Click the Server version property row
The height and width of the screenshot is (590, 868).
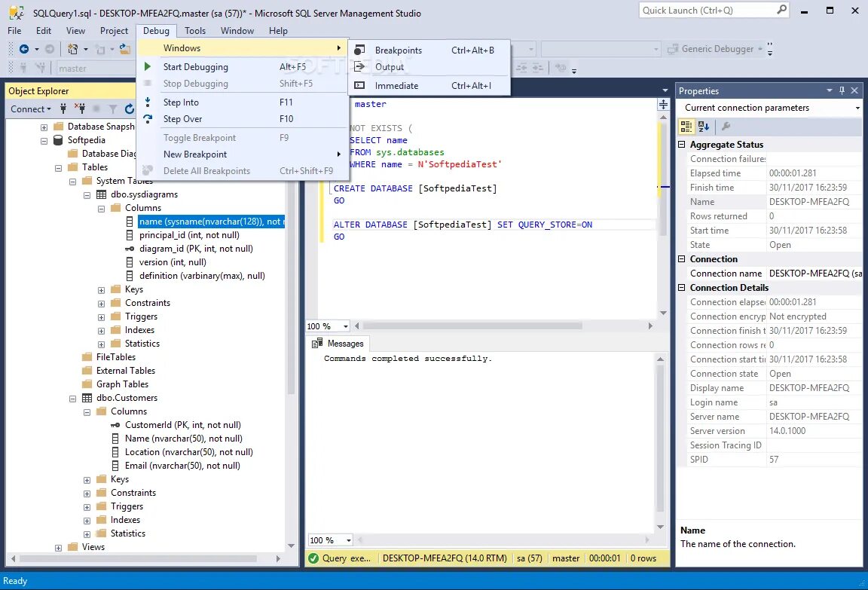click(x=769, y=430)
